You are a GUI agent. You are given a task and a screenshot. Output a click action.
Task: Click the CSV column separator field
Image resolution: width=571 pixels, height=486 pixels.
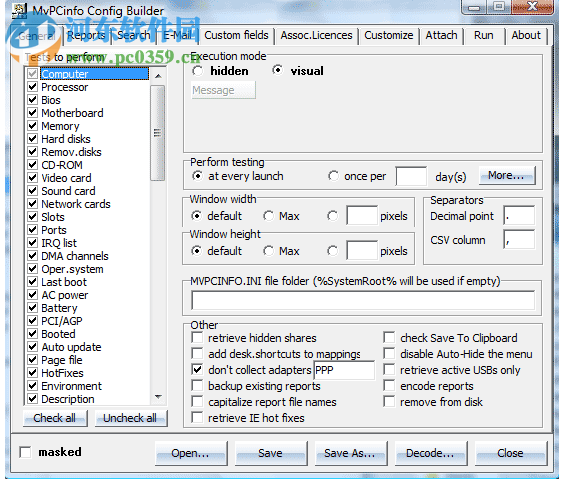pos(519,240)
